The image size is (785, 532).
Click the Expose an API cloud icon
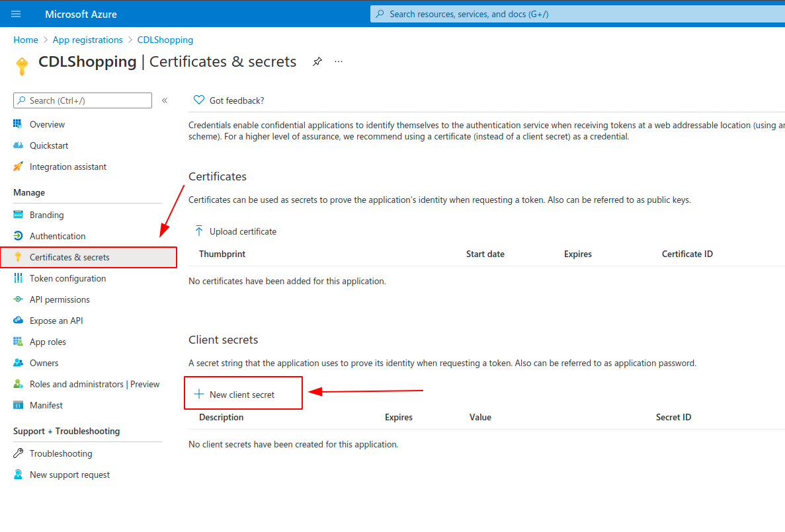18,321
